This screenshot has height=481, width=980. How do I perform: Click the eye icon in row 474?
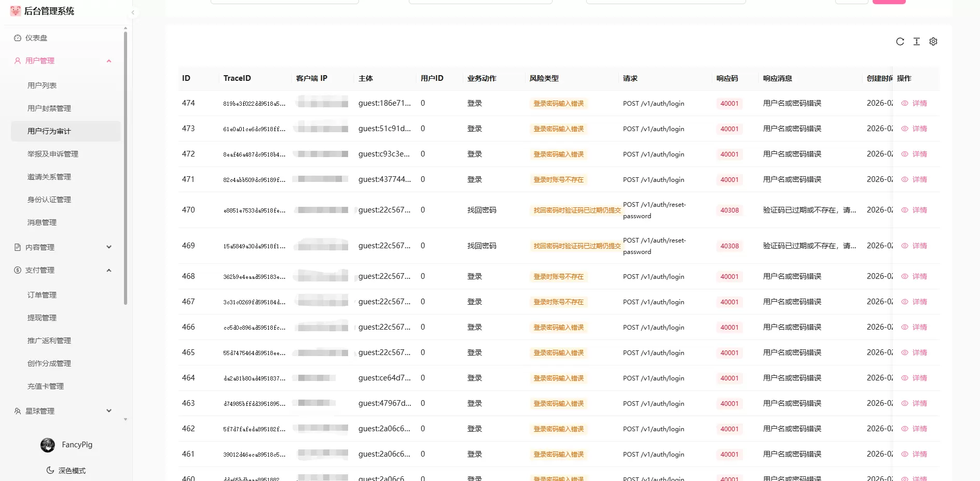[905, 103]
